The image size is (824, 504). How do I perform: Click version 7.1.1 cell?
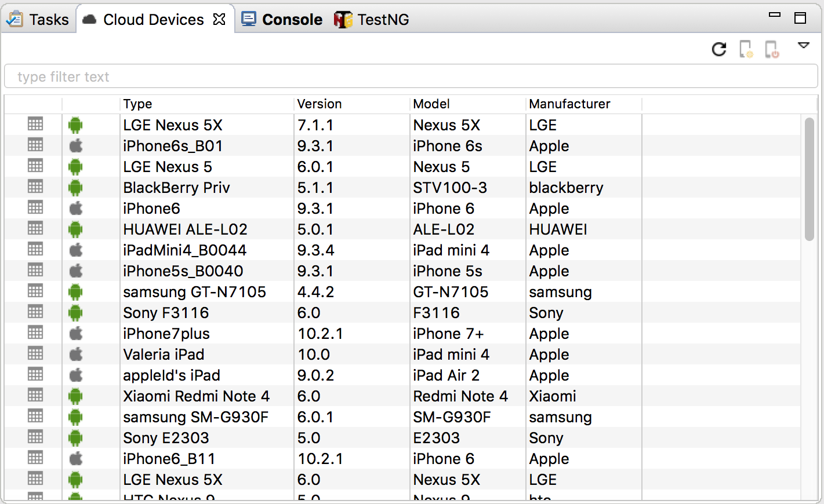tap(315, 125)
